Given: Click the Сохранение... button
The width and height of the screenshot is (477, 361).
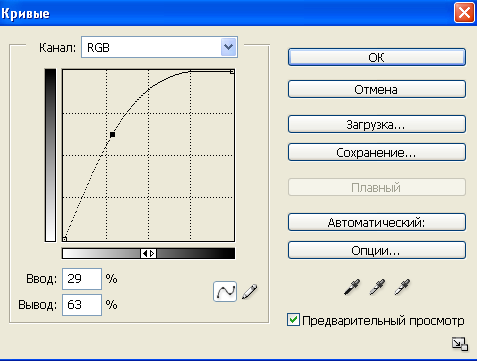Looking at the screenshot, I should point(377,152).
